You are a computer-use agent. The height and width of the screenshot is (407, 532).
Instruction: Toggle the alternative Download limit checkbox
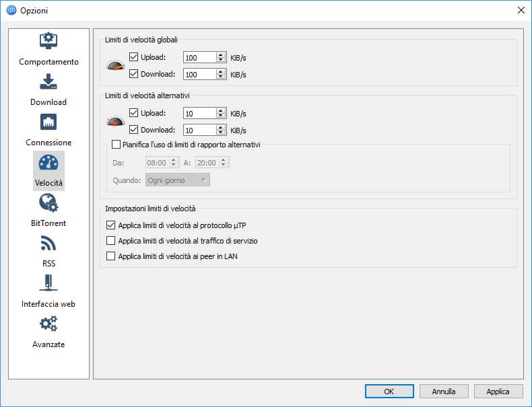click(x=134, y=129)
